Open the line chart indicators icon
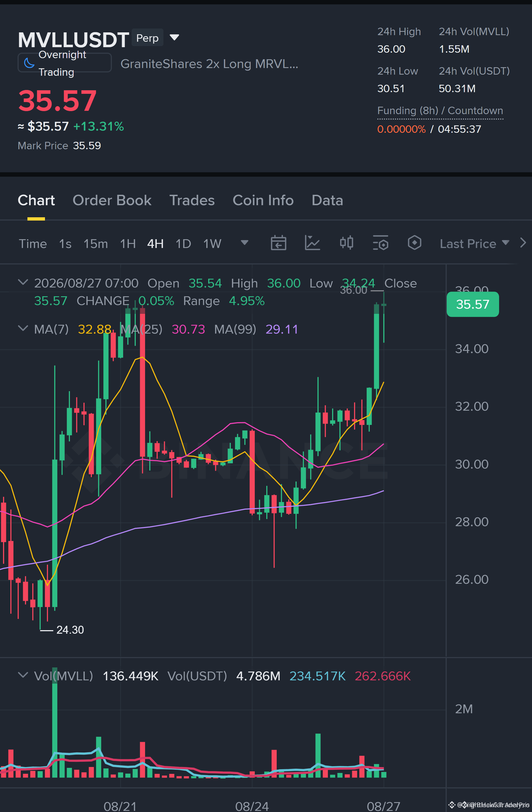532x812 pixels. (x=312, y=243)
